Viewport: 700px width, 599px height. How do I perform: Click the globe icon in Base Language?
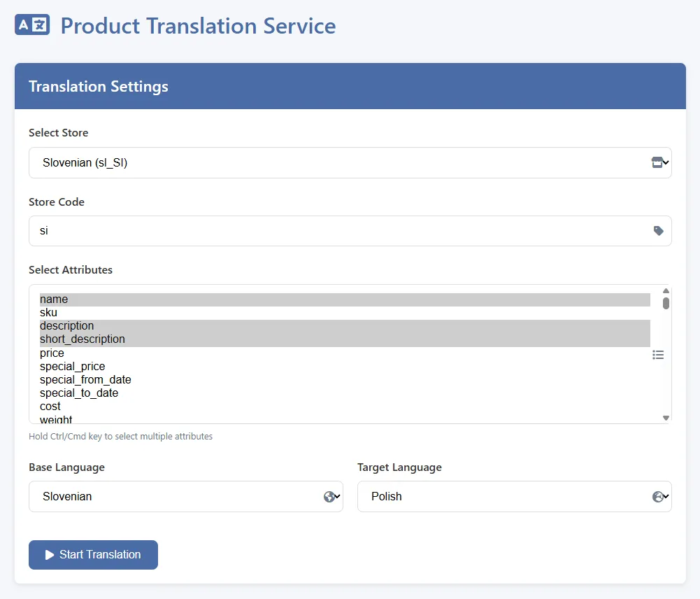(x=329, y=497)
